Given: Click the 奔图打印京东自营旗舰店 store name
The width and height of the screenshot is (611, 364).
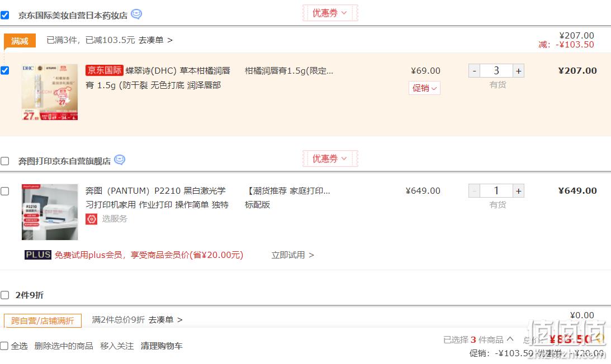Looking at the screenshot, I should tap(64, 161).
